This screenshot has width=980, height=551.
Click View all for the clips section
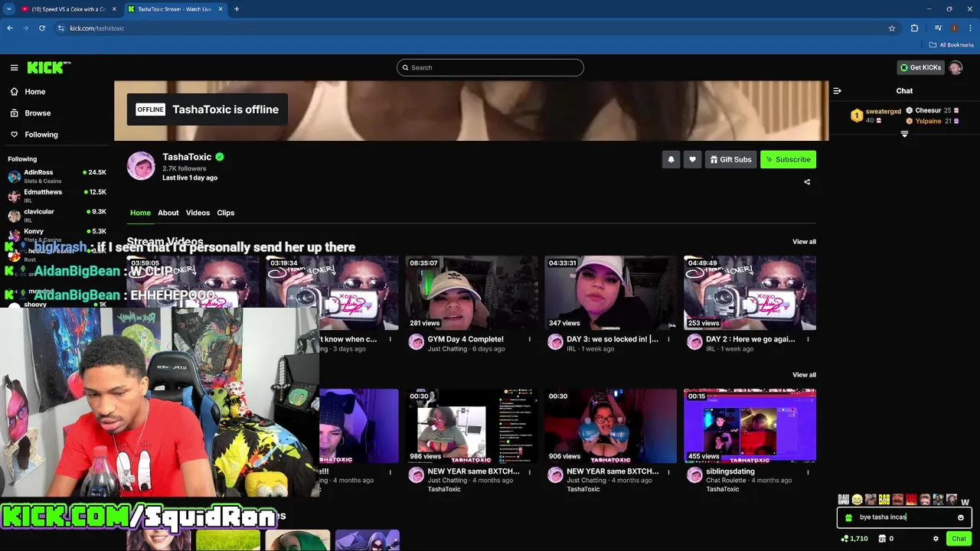pyautogui.click(x=804, y=375)
